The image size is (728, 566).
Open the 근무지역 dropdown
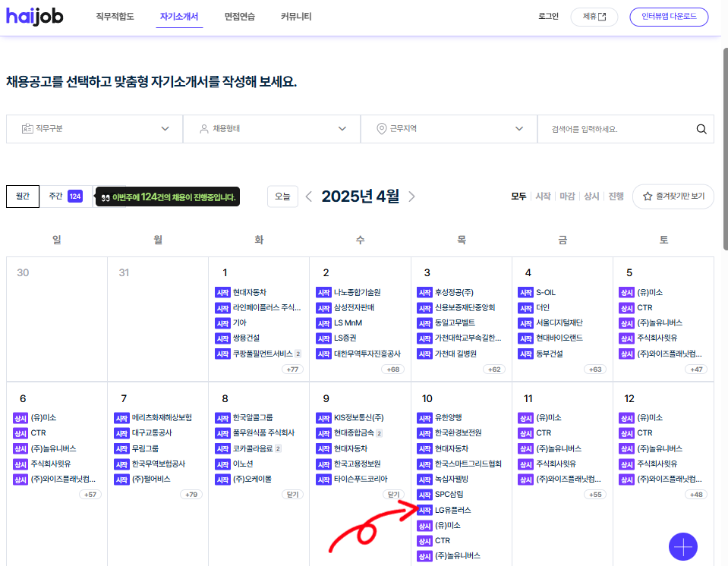click(x=449, y=129)
